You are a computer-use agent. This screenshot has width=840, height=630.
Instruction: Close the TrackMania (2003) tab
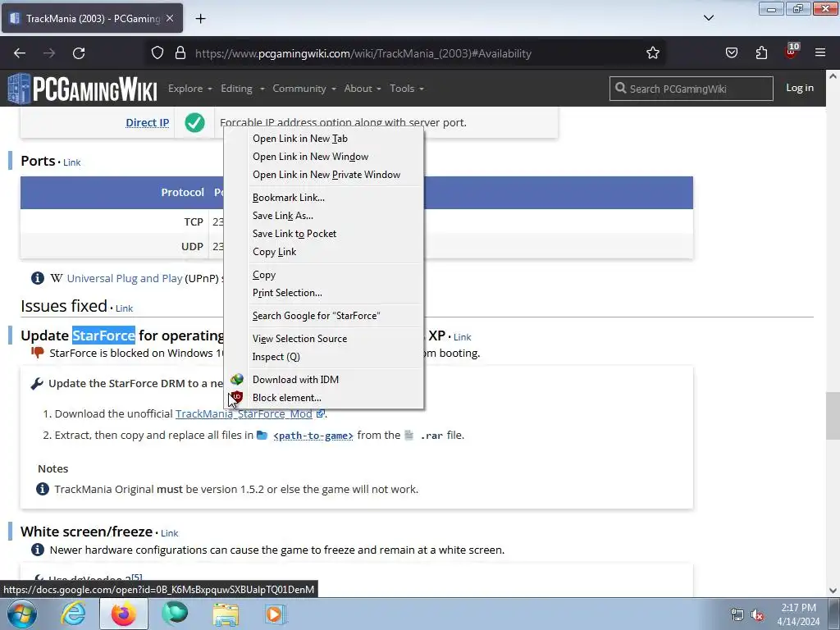point(170,18)
